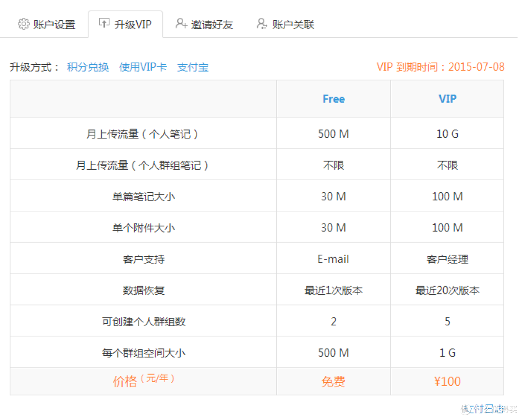Image resolution: width=522 pixels, height=420 pixels.
Task: Click the 最近20次版本 cell
Action: (x=448, y=290)
